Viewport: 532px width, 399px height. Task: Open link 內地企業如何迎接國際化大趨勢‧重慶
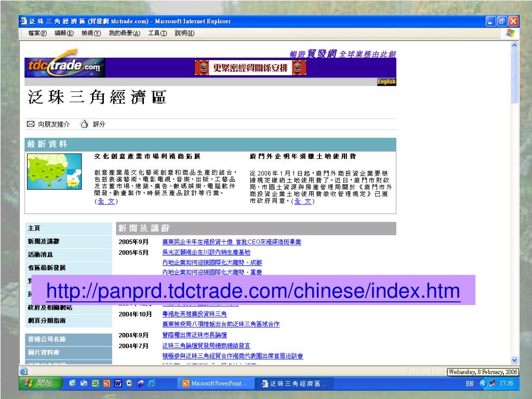coord(212,272)
